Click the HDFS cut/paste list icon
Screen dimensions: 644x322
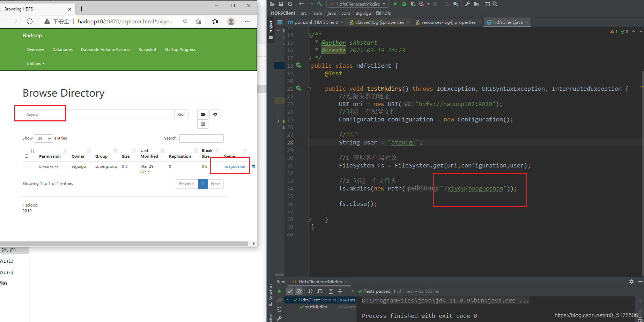click(203, 124)
